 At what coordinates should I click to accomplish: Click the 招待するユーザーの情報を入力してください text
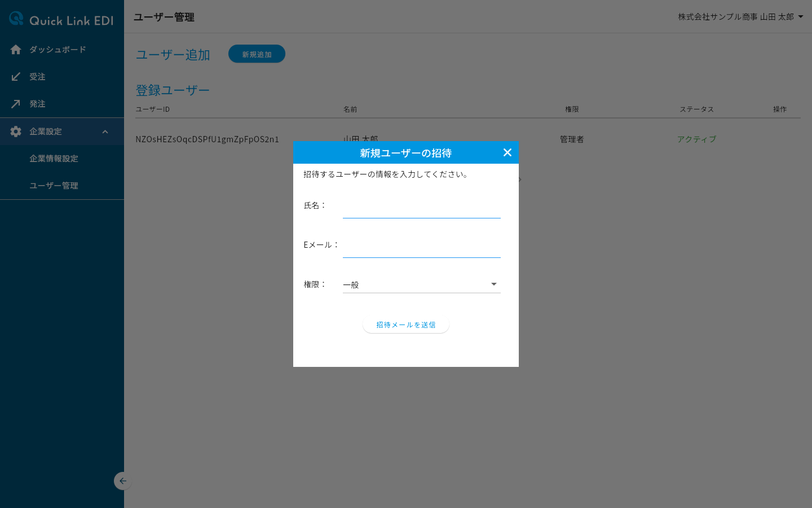pos(386,174)
